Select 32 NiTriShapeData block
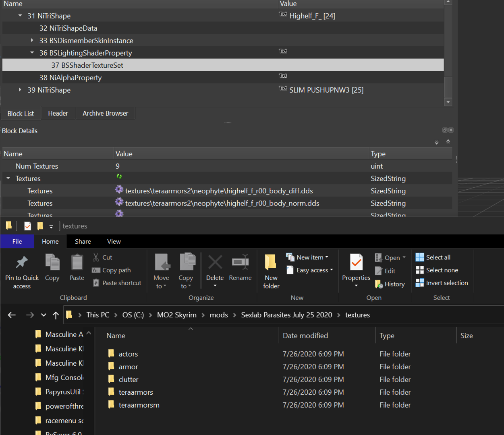Screen dimensions: 504x435 tap(68, 28)
